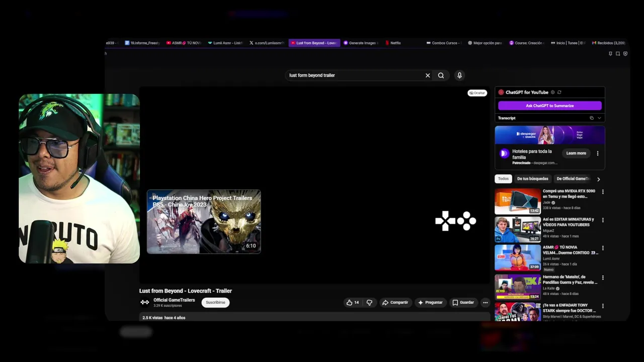
Task: Open options menu for the despegar ad
Action: pos(598,153)
